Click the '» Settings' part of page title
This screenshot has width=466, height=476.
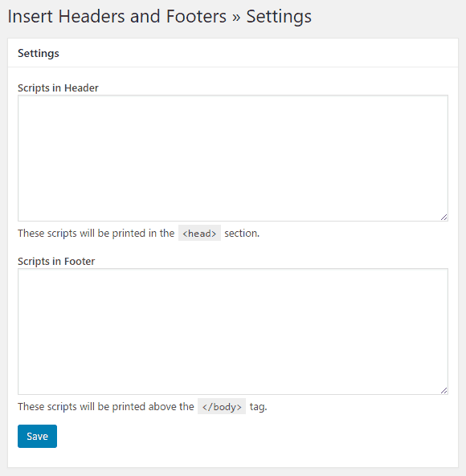[x=272, y=16]
